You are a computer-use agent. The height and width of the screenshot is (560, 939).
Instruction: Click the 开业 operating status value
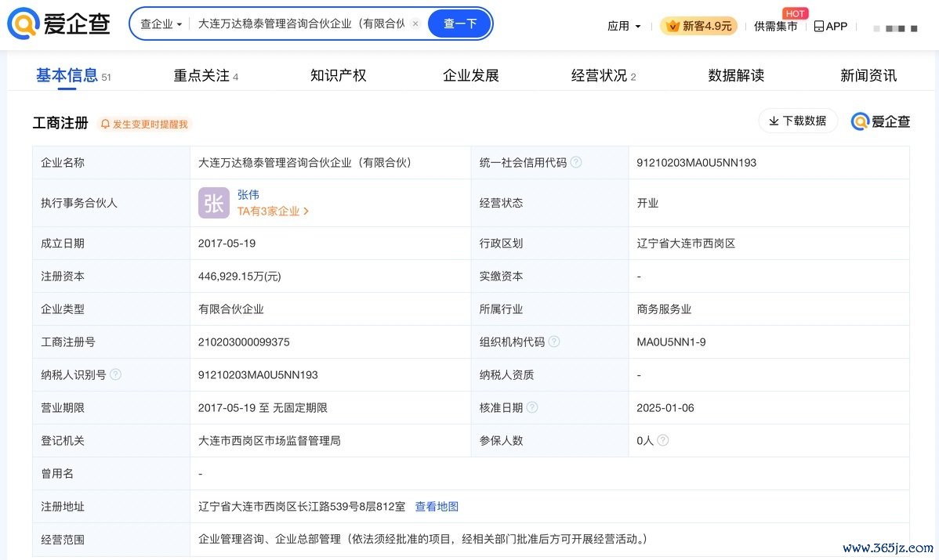[x=647, y=203]
